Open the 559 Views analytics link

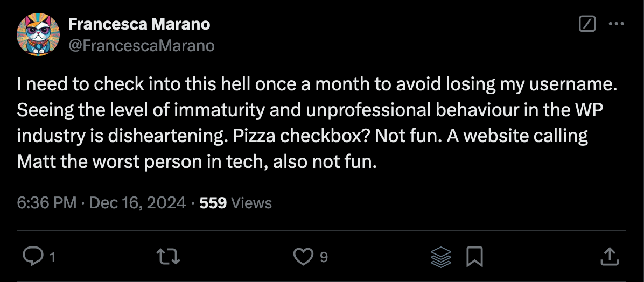235,203
